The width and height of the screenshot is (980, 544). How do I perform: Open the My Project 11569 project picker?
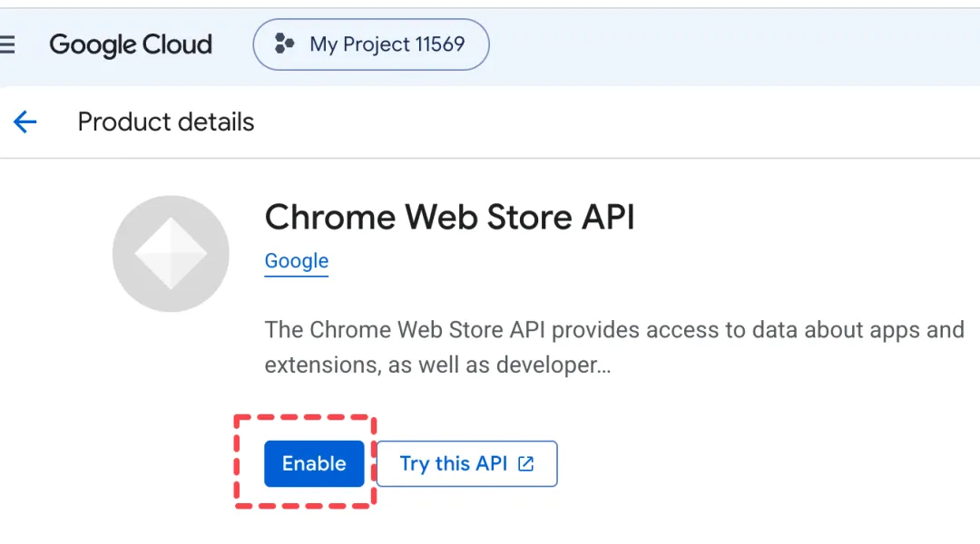[370, 44]
